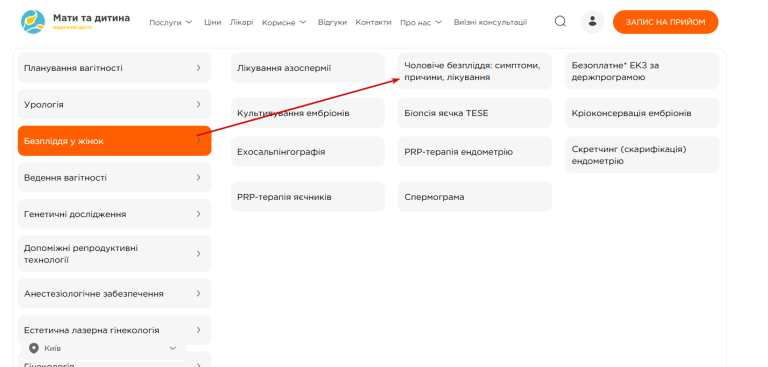Open the Біопсія яєчка TESE link
768x367 pixels.
(475, 113)
